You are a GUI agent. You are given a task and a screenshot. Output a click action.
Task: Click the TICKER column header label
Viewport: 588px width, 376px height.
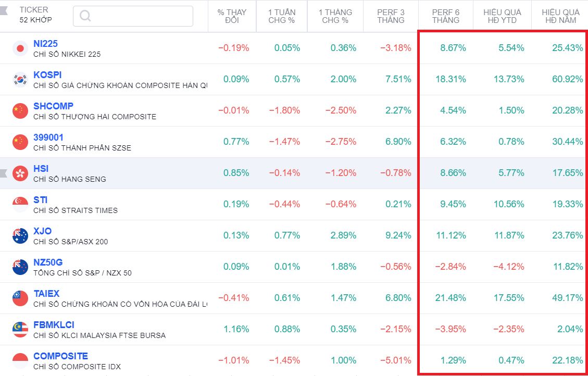click(34, 10)
